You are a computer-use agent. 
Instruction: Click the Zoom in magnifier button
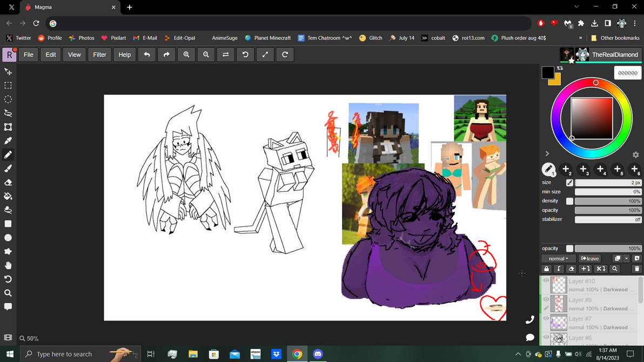[186, 55]
